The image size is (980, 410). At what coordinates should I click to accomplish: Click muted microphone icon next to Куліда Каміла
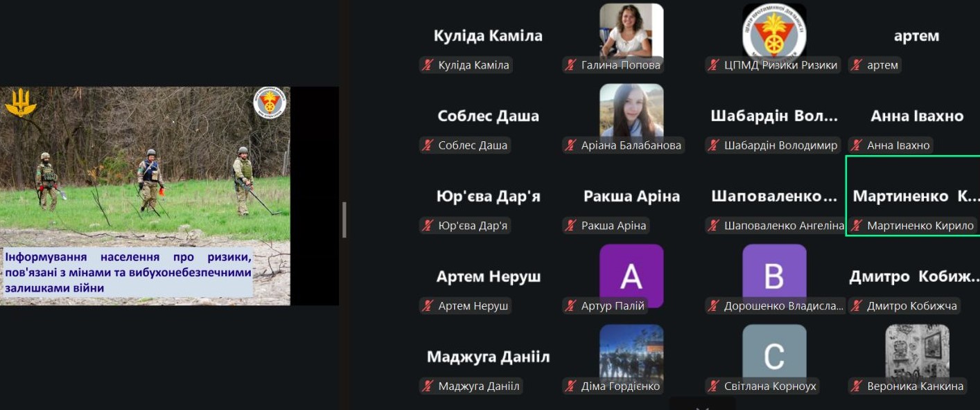[428, 65]
